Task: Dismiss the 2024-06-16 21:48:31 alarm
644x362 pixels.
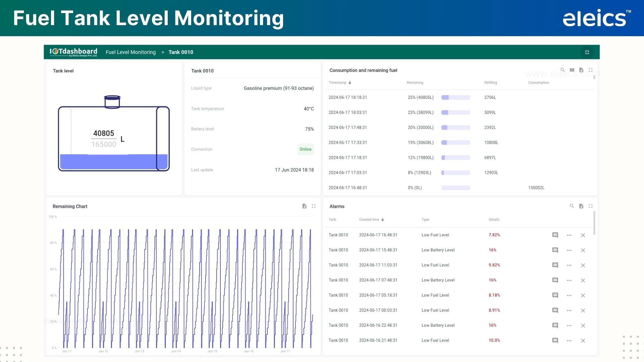Action: click(x=583, y=341)
